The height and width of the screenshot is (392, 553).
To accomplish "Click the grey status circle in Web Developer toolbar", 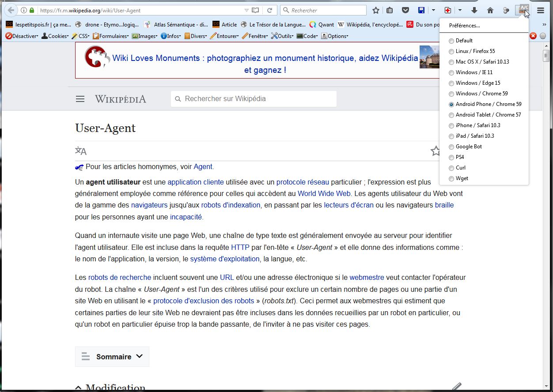I will [x=543, y=36].
